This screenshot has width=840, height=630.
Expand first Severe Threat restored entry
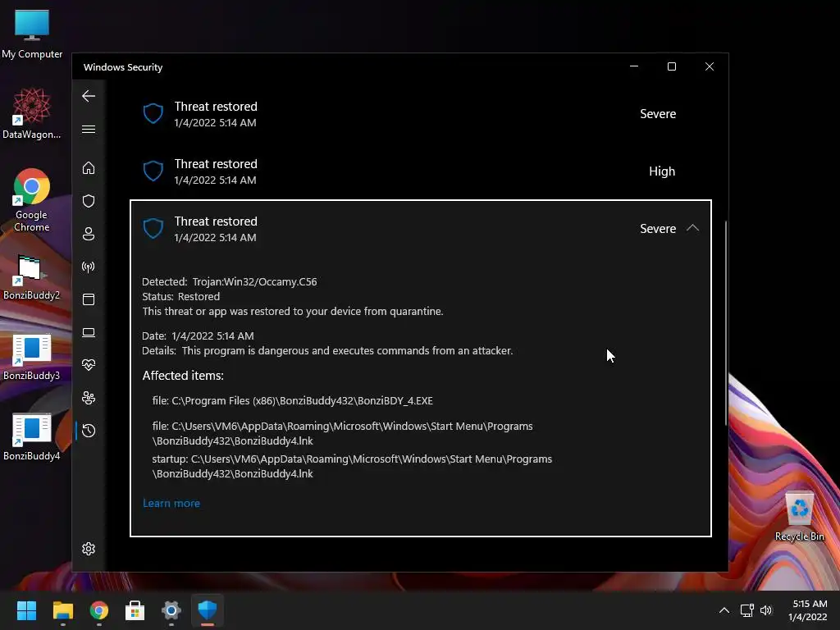[x=421, y=114]
